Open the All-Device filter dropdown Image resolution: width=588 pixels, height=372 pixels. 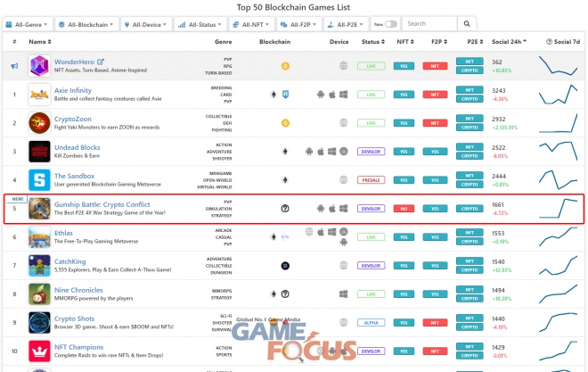(148, 24)
